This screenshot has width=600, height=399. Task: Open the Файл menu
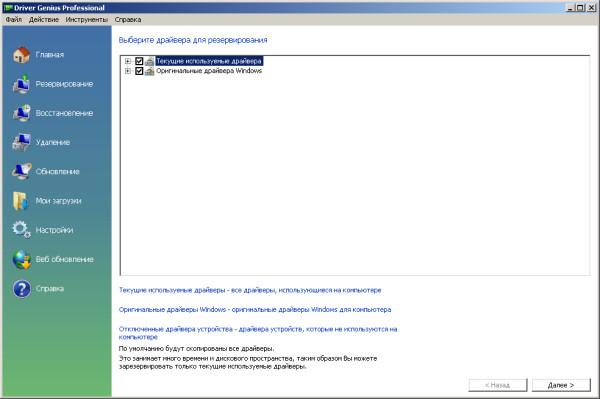point(14,20)
